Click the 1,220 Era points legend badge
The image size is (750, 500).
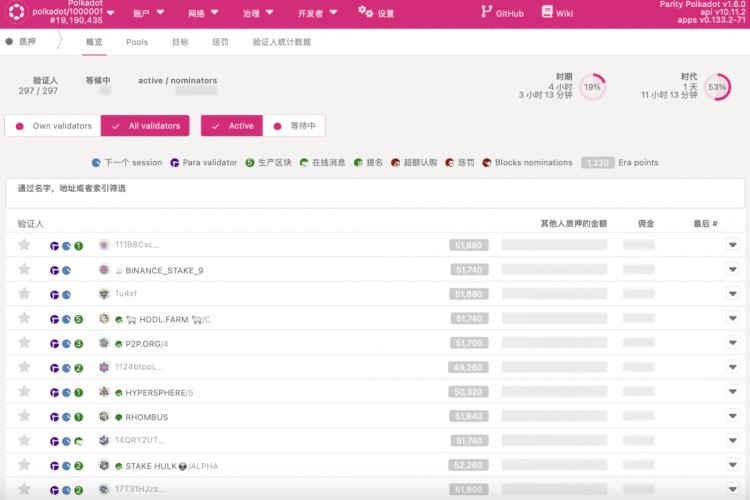pos(598,163)
